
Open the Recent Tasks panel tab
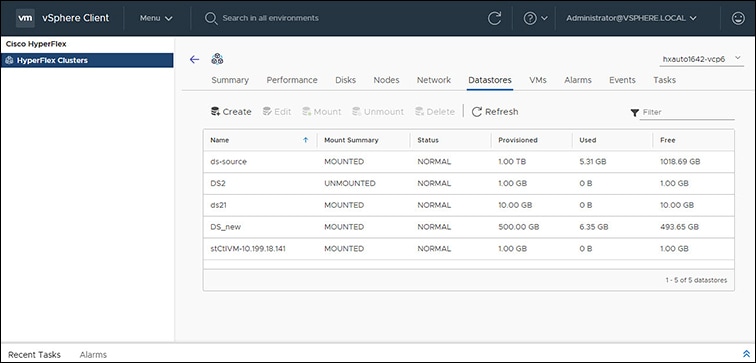pos(34,354)
